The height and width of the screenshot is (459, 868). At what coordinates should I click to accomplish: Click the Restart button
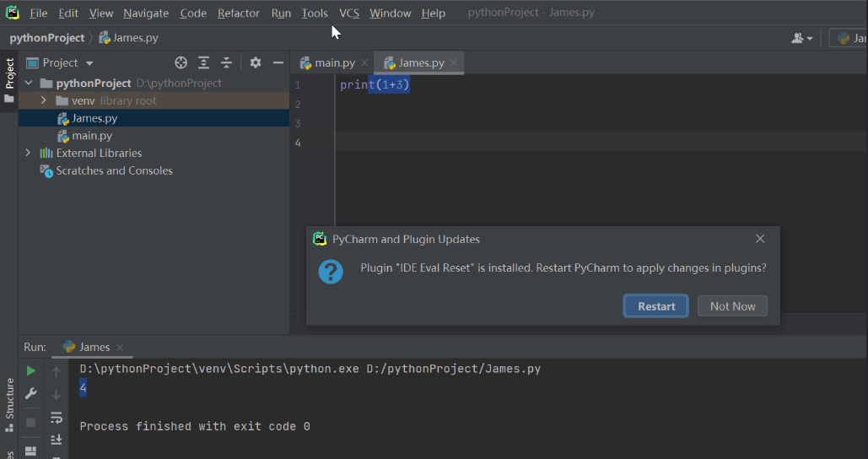click(x=656, y=305)
